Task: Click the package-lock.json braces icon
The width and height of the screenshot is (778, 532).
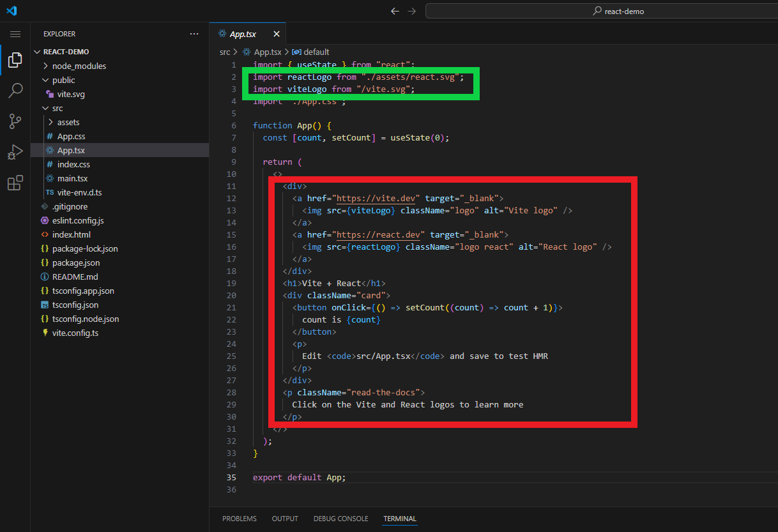Action: 45,248
